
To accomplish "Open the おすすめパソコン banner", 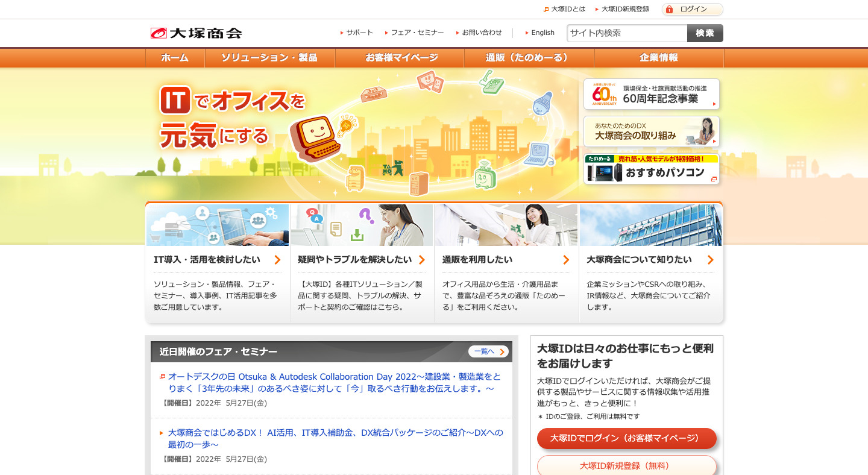I will tap(651, 169).
